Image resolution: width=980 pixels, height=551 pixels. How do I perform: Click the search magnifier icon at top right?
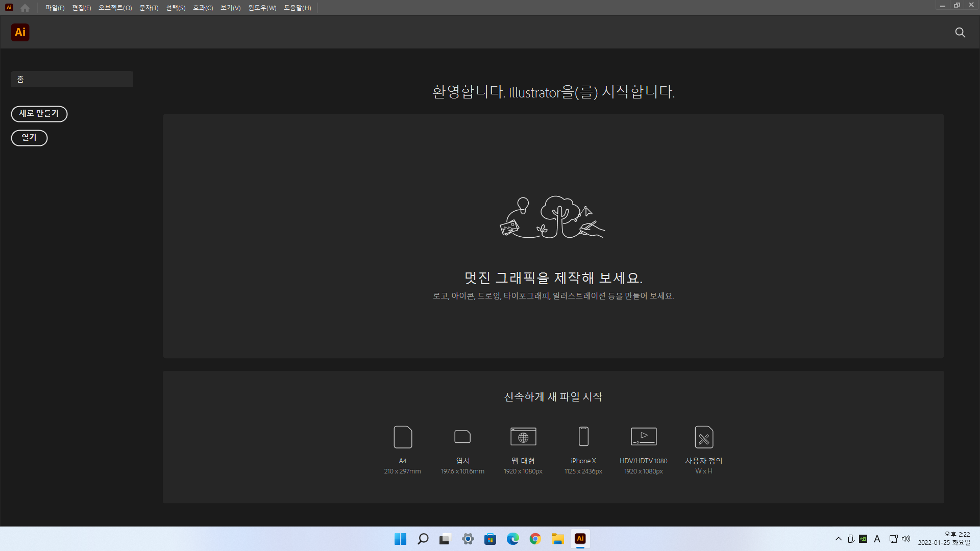tap(960, 33)
